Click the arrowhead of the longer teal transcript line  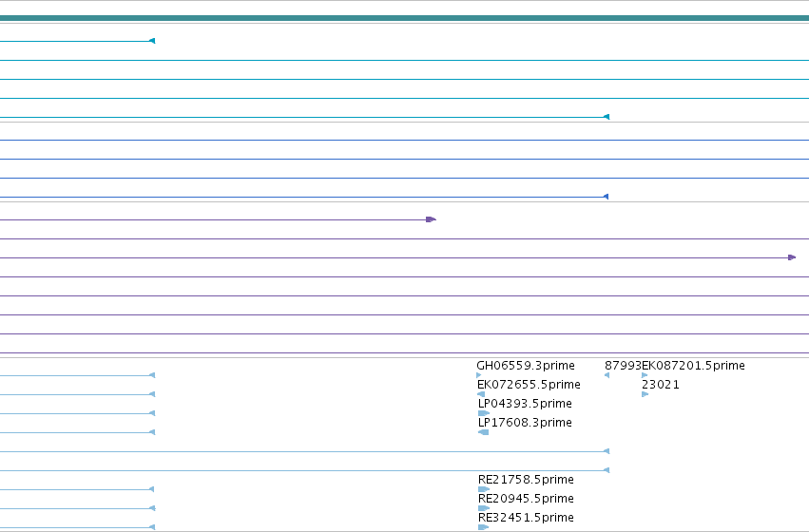coord(607,117)
